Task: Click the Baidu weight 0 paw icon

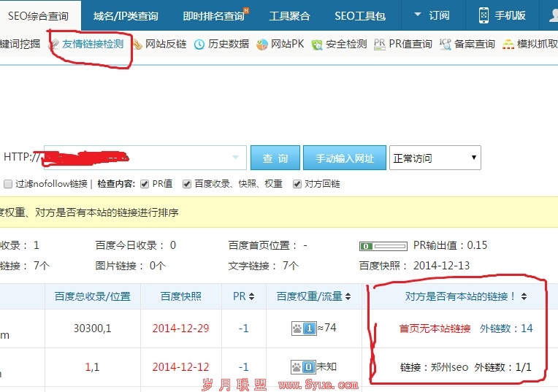Action: (x=303, y=366)
